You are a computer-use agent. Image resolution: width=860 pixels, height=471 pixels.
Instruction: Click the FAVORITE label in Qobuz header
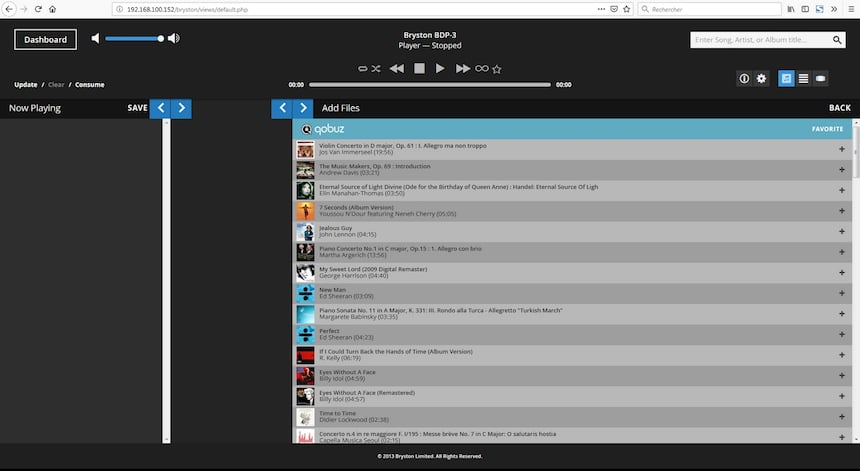pos(828,129)
